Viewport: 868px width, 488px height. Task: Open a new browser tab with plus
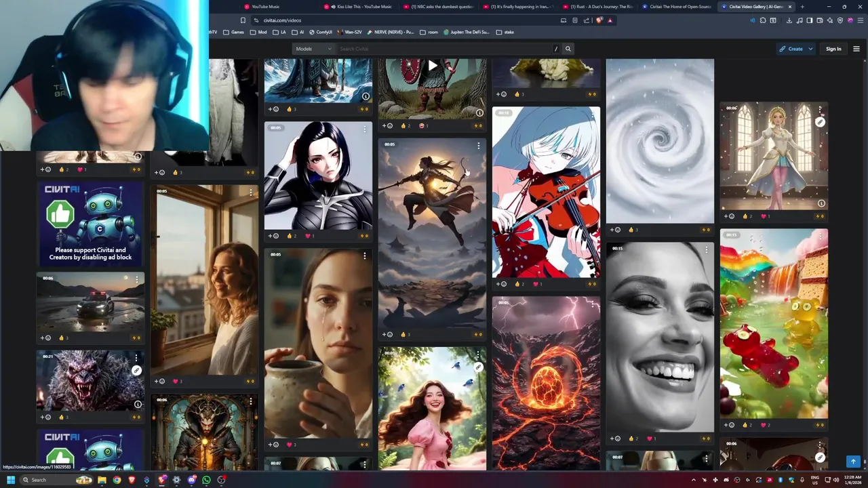pos(802,7)
